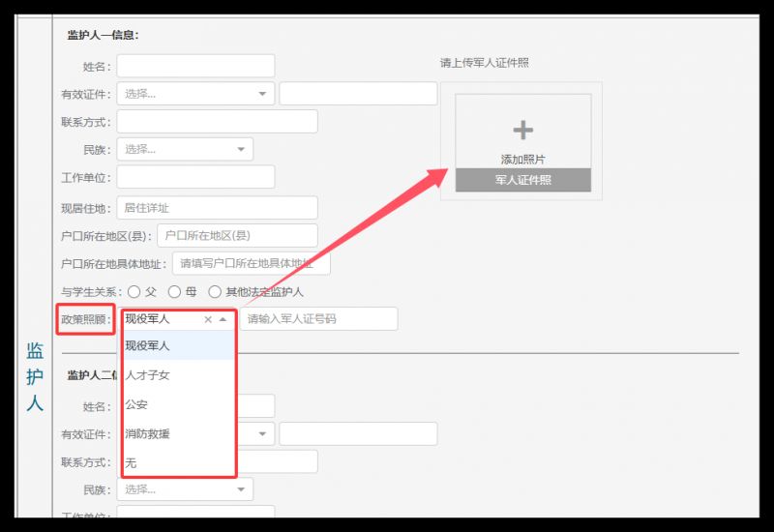Choose 无 from dropdown list
774x532 pixels.
pos(178,463)
